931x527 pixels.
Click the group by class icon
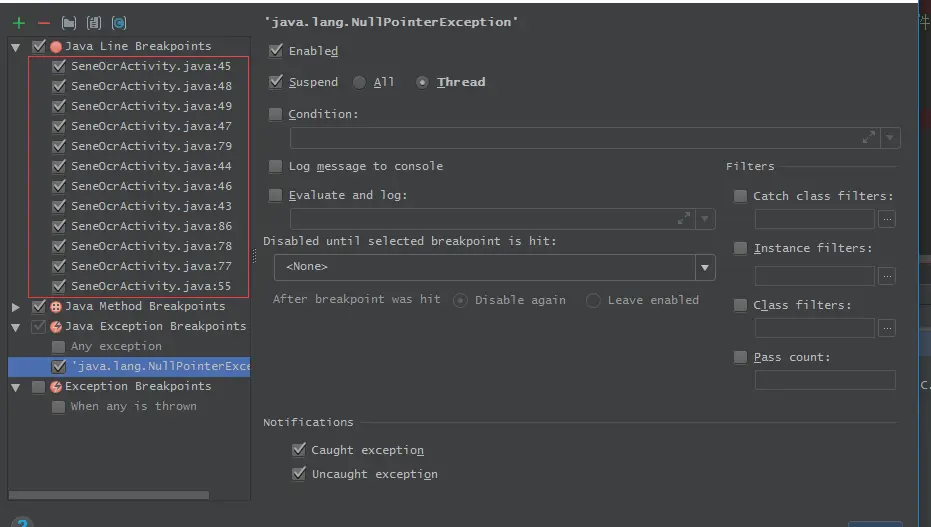(x=119, y=23)
